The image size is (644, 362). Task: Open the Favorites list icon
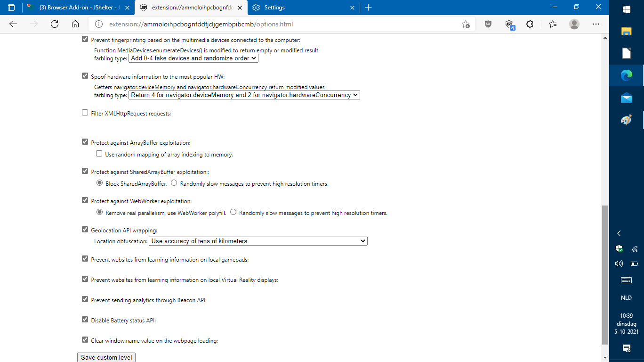[553, 24]
